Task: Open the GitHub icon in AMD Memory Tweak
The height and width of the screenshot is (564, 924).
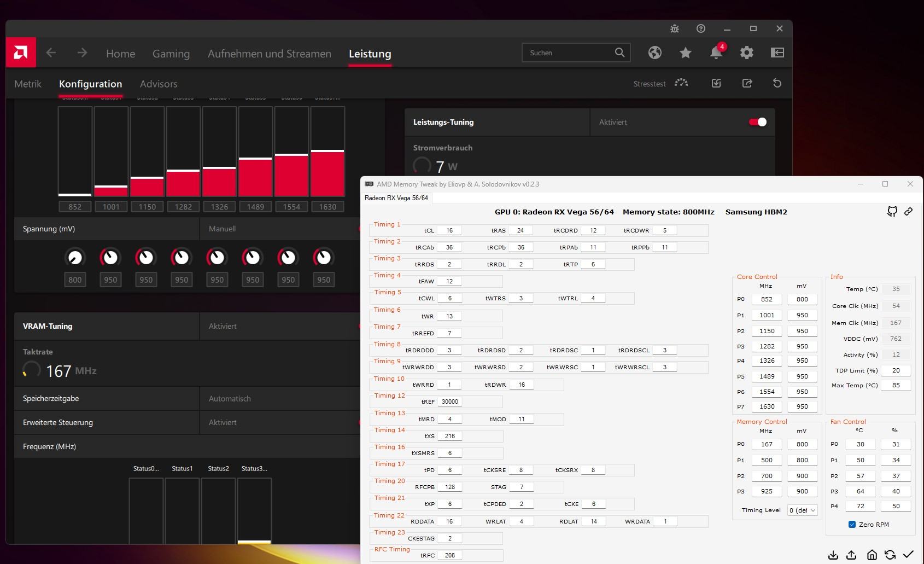Action: point(892,212)
